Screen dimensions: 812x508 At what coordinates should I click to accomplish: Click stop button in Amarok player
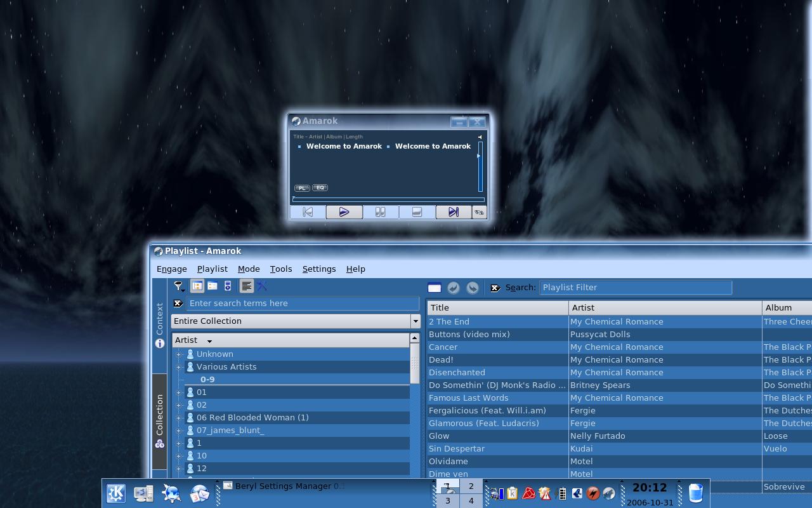(x=417, y=212)
